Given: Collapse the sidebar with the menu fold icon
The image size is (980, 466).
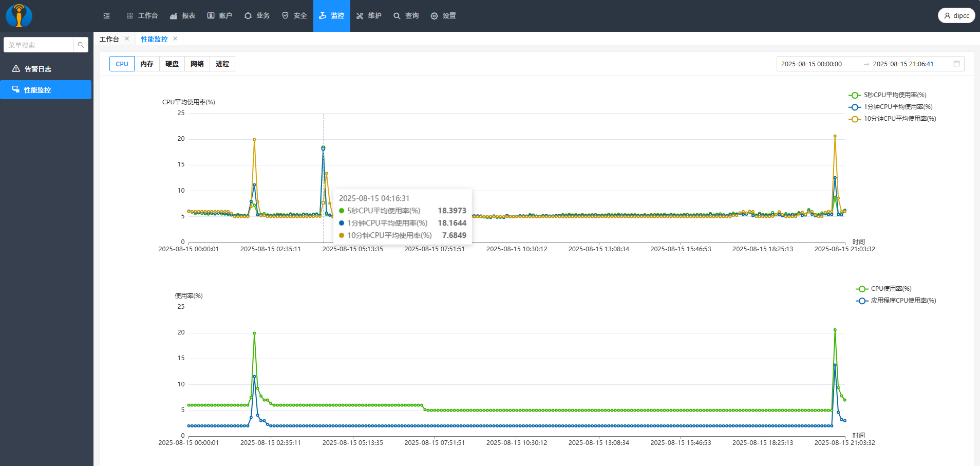Looking at the screenshot, I should [106, 16].
